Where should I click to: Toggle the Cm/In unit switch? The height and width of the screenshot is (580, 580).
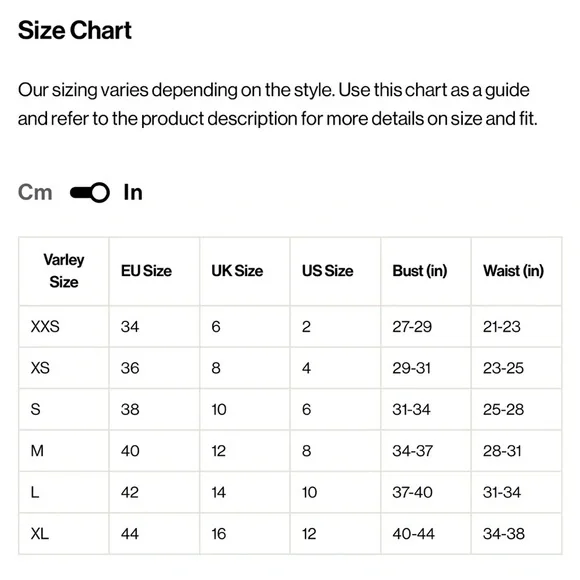tap(90, 193)
